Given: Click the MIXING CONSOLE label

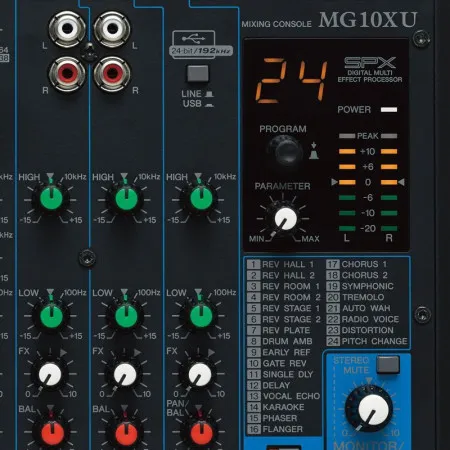Looking at the screenshot, I should point(277,24).
